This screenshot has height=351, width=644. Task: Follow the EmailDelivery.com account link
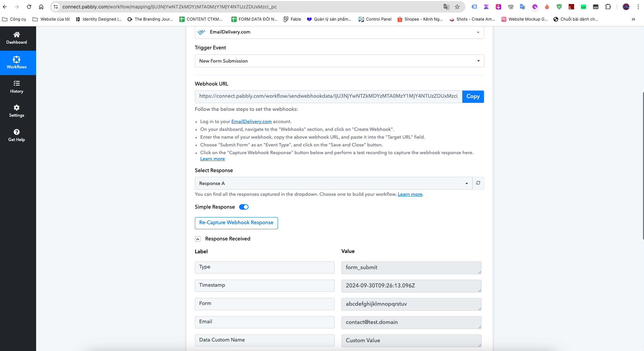[251, 121]
